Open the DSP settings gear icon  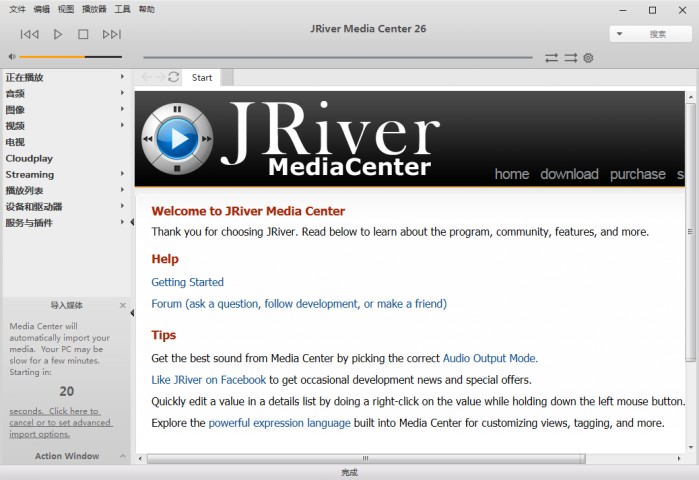[588, 57]
